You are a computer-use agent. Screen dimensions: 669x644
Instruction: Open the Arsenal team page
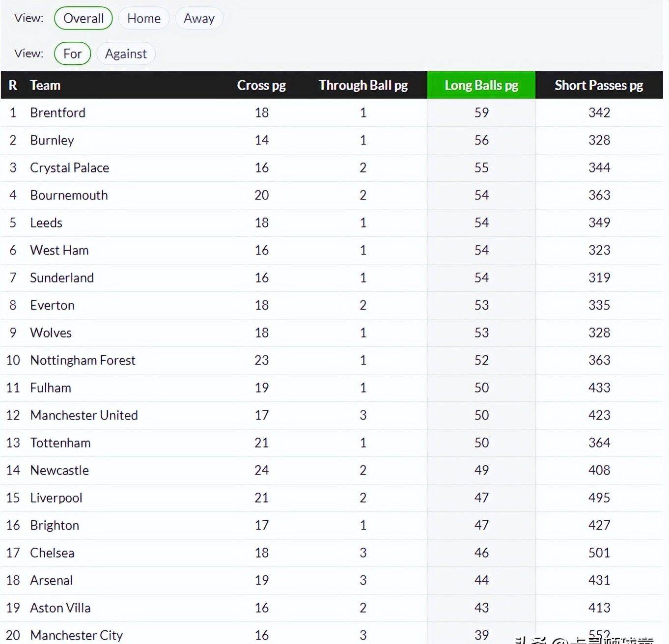coord(51,581)
